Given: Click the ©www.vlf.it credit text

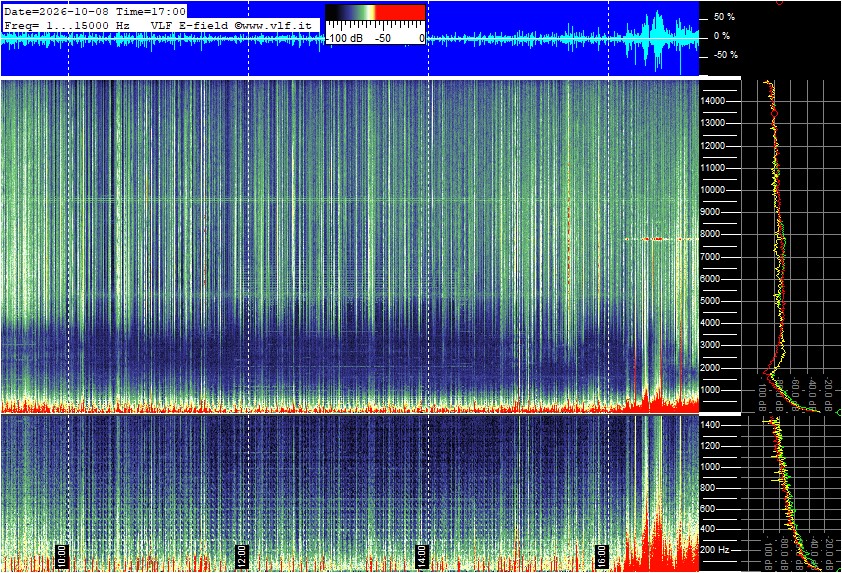Looking at the screenshot, I should pos(273,25).
